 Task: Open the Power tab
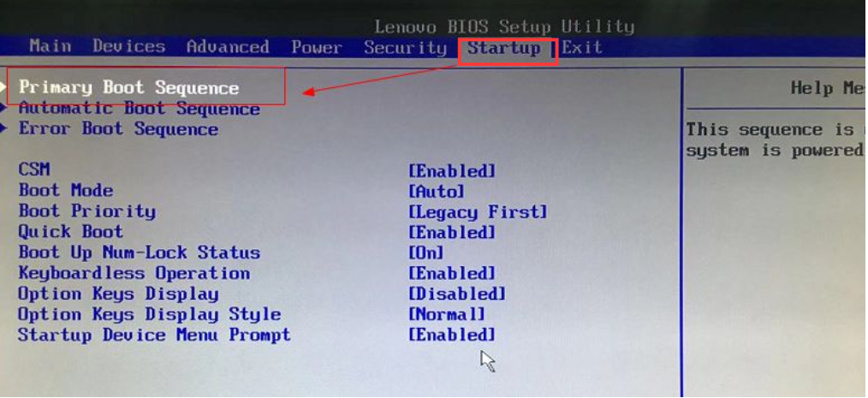[x=316, y=48]
